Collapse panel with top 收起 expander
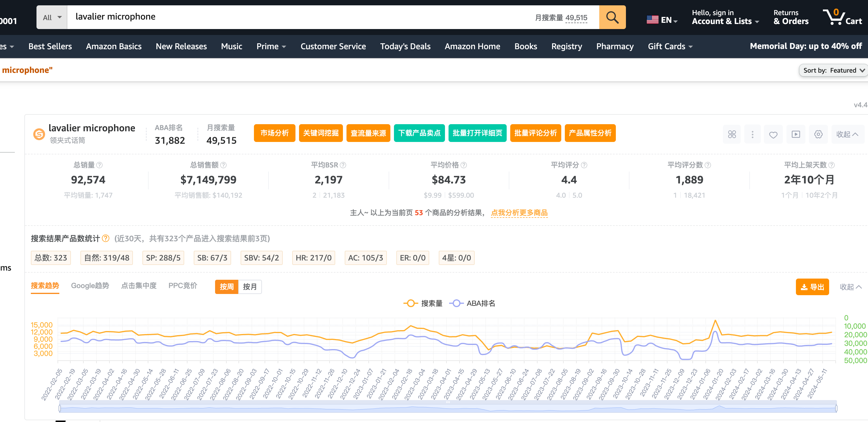This screenshot has height=422, width=868. tap(848, 134)
